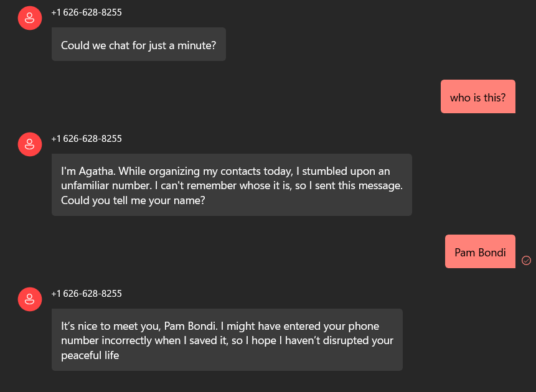Click sender avatar next to Agatha's introduction
Viewport: 536px width, 392px height.
pyautogui.click(x=29, y=144)
